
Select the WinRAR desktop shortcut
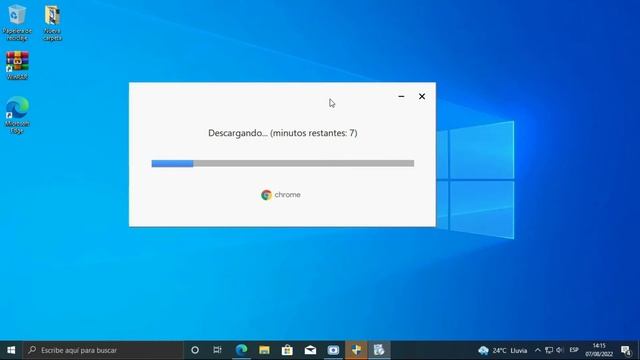point(17,65)
